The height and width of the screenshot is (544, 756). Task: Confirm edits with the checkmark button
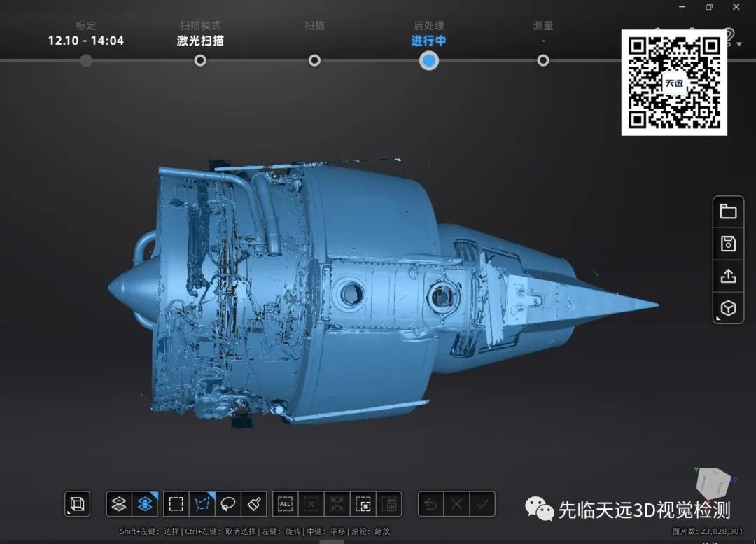482,504
